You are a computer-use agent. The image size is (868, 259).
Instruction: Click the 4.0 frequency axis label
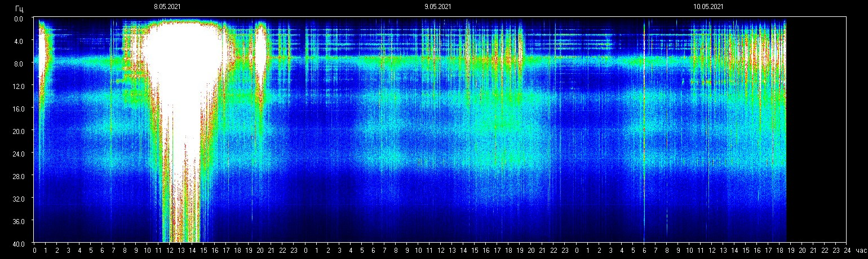(19, 41)
